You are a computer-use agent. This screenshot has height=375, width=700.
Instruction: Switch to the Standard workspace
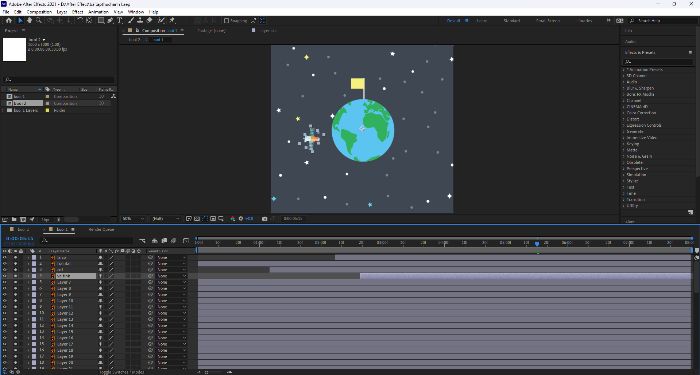512,21
